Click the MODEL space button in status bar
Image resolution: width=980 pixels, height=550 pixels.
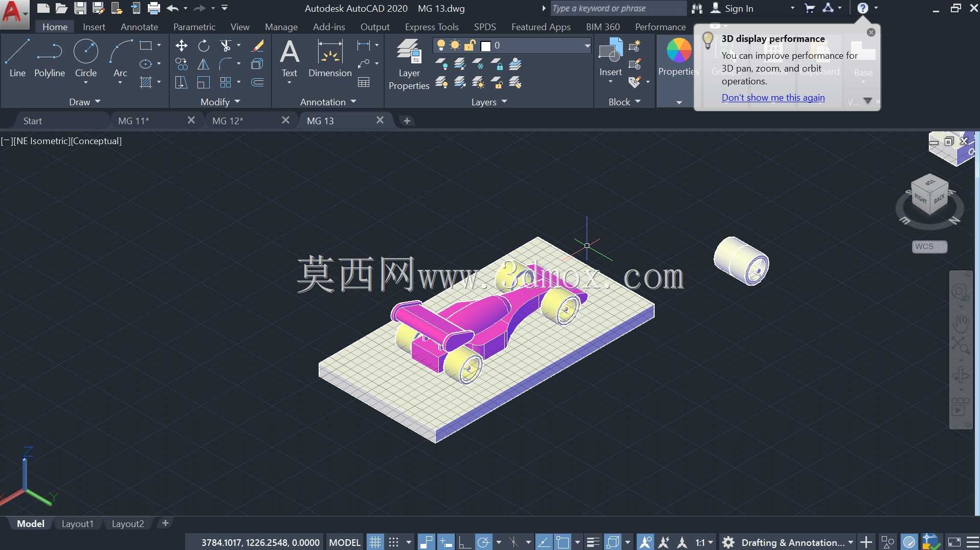pos(345,542)
